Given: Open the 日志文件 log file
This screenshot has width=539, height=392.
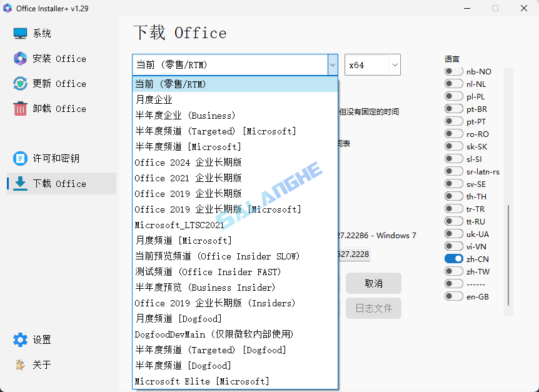Looking at the screenshot, I should click(373, 308).
